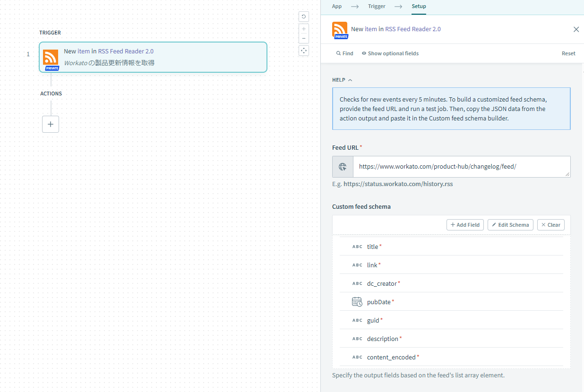Select the dc_creator schema field row

pyautogui.click(x=451, y=283)
